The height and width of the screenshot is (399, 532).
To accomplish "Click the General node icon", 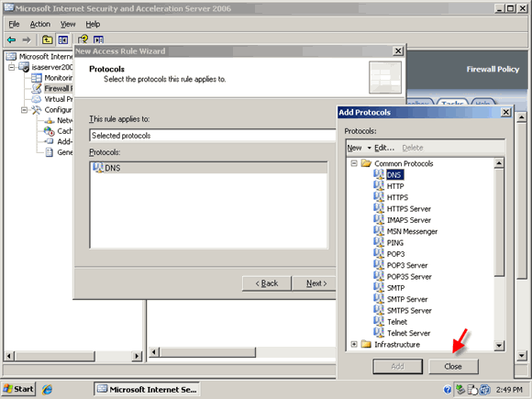I will tap(50, 152).
